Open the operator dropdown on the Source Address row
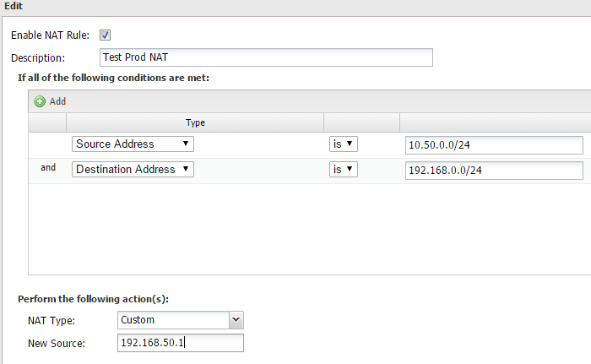The height and width of the screenshot is (364, 591). point(344,144)
